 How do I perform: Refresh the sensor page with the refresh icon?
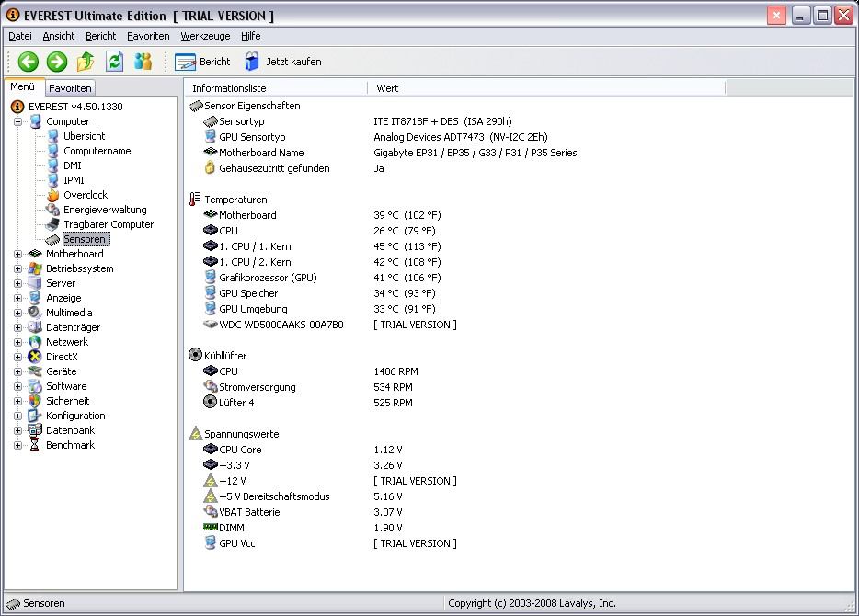point(114,62)
